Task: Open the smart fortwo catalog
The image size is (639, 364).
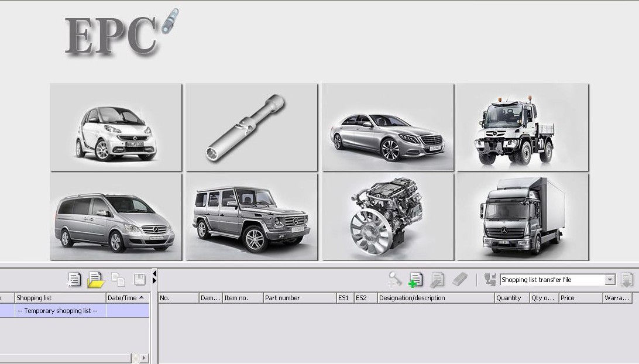Action: click(x=115, y=127)
